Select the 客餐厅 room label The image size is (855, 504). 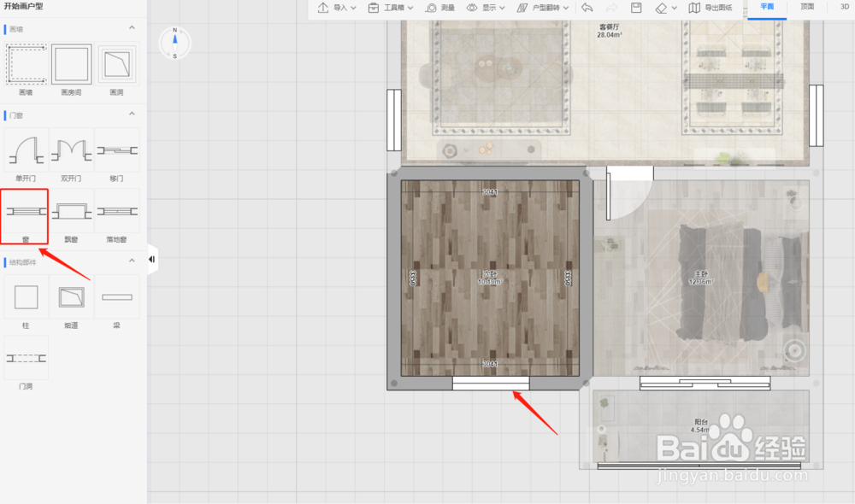pyautogui.click(x=609, y=31)
